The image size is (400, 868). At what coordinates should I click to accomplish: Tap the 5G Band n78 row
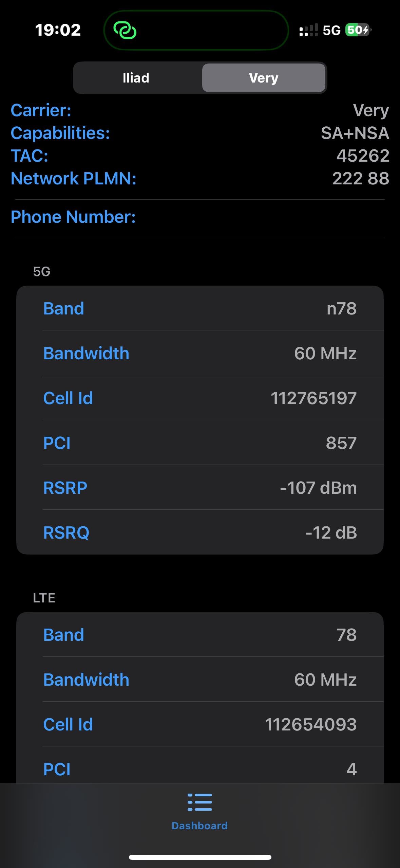click(200, 308)
